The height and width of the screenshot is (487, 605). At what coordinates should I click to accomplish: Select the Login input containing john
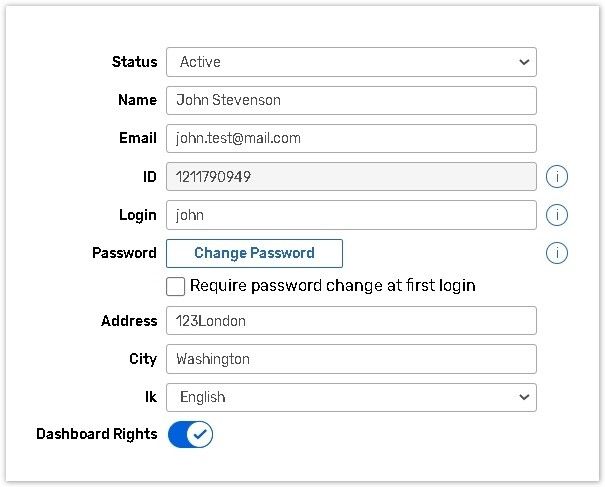pos(351,215)
